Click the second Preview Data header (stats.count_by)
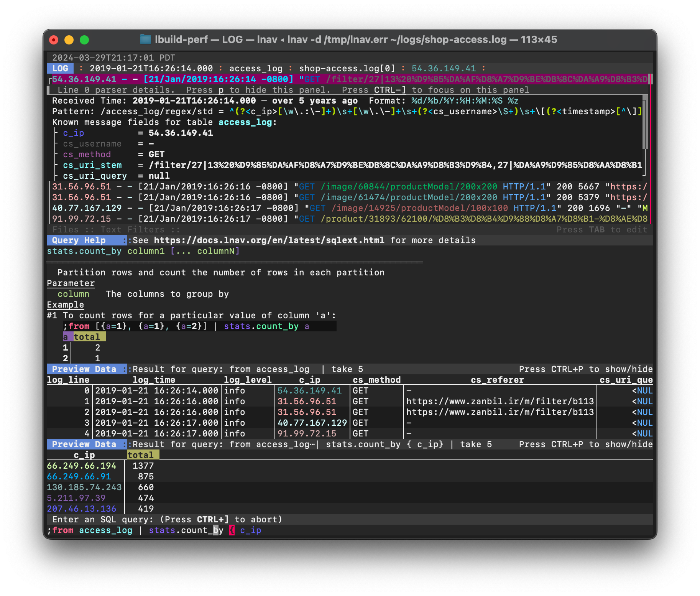The height and width of the screenshot is (596, 700). [x=87, y=444]
